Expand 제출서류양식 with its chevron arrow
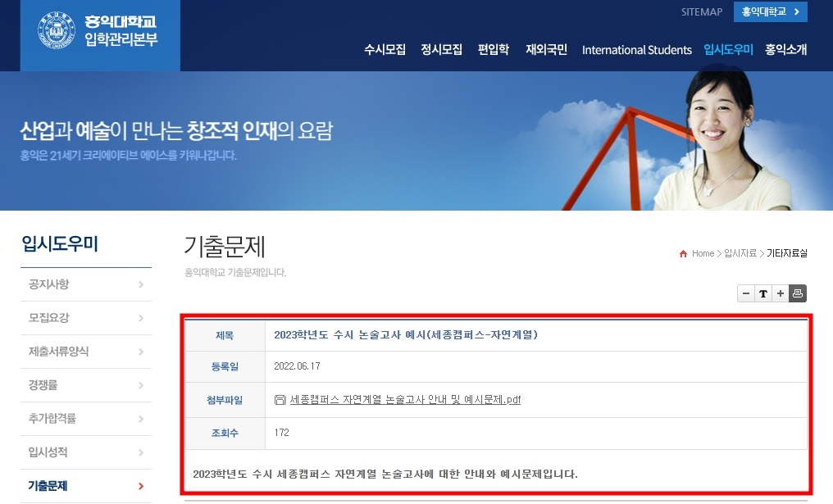This screenshot has width=833, height=504. (141, 352)
